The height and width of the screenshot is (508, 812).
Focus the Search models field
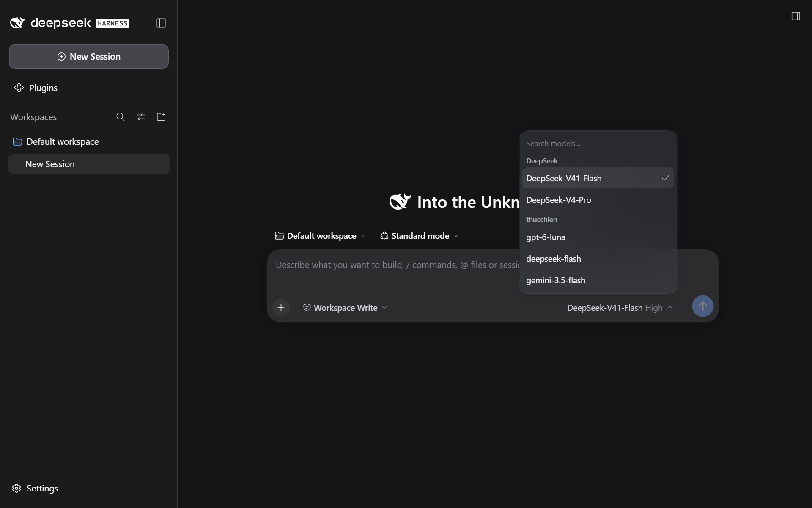[x=598, y=144]
